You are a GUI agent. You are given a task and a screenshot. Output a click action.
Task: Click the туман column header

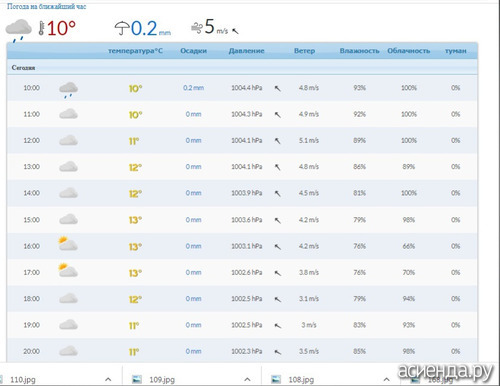(456, 51)
